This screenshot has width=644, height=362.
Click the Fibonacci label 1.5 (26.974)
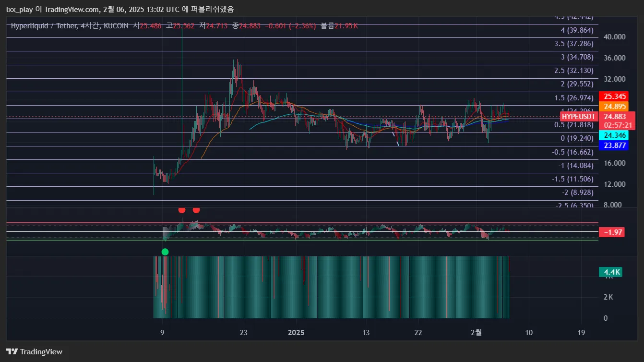point(574,98)
